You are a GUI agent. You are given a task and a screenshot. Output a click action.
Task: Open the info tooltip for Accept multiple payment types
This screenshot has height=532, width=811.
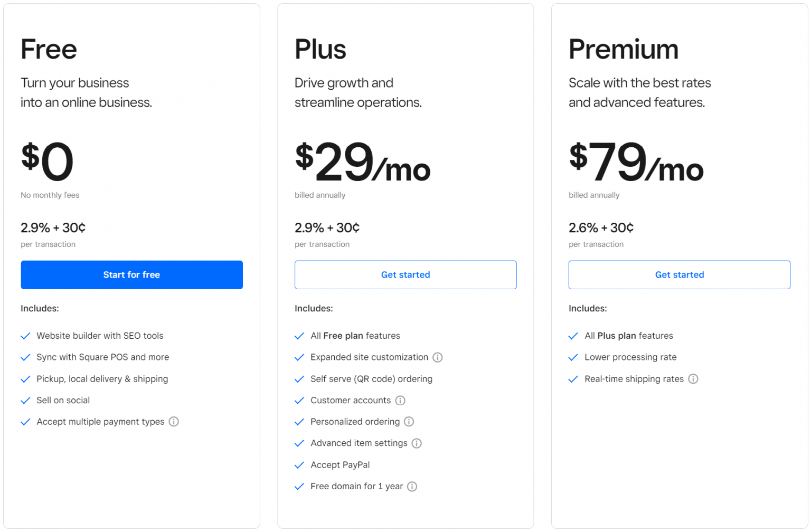pyautogui.click(x=174, y=422)
